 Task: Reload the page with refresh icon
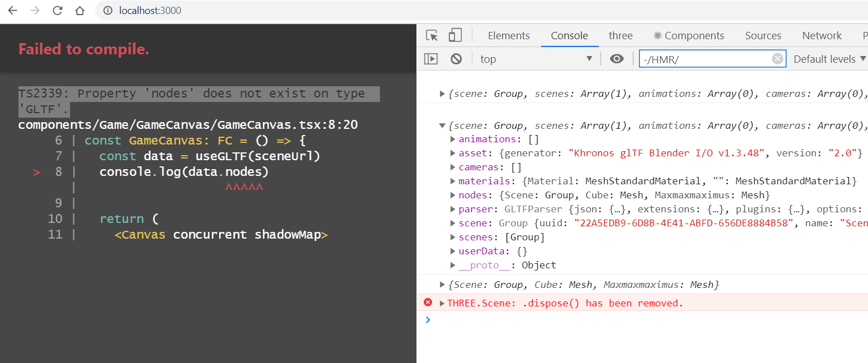57,11
